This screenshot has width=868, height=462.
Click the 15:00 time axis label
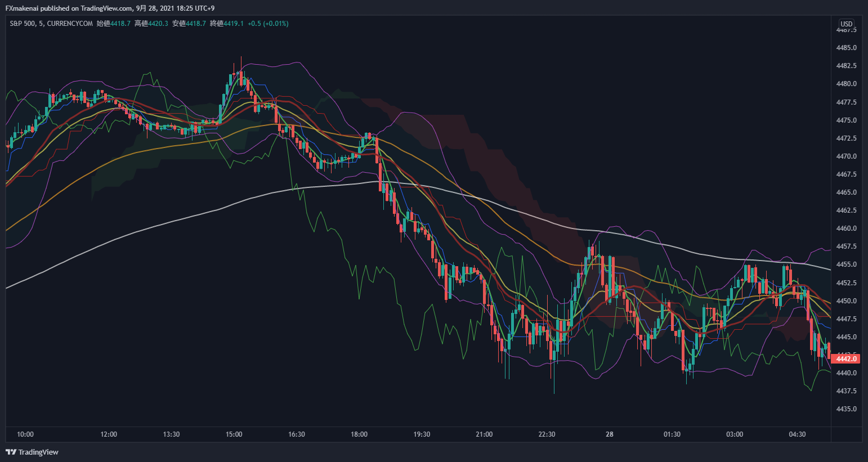click(234, 434)
